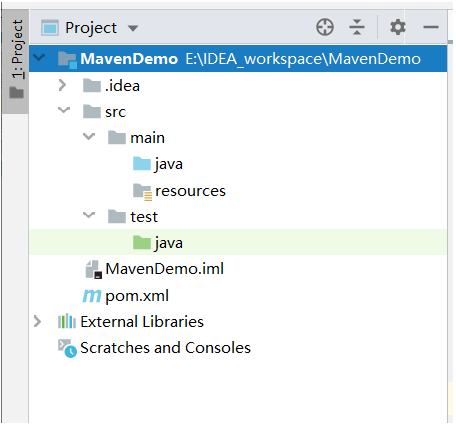Viewport: 456px width, 427px height.
Task: Click the resources folder icon
Action: (x=142, y=191)
